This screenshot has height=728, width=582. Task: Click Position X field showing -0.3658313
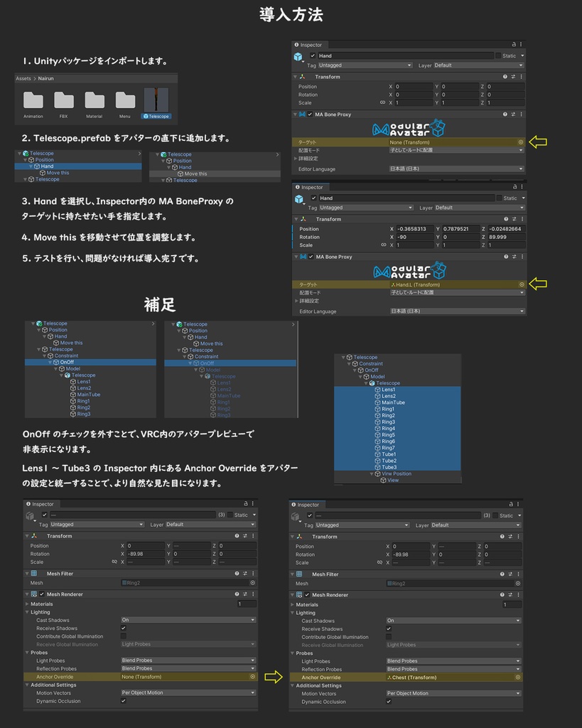coord(414,229)
